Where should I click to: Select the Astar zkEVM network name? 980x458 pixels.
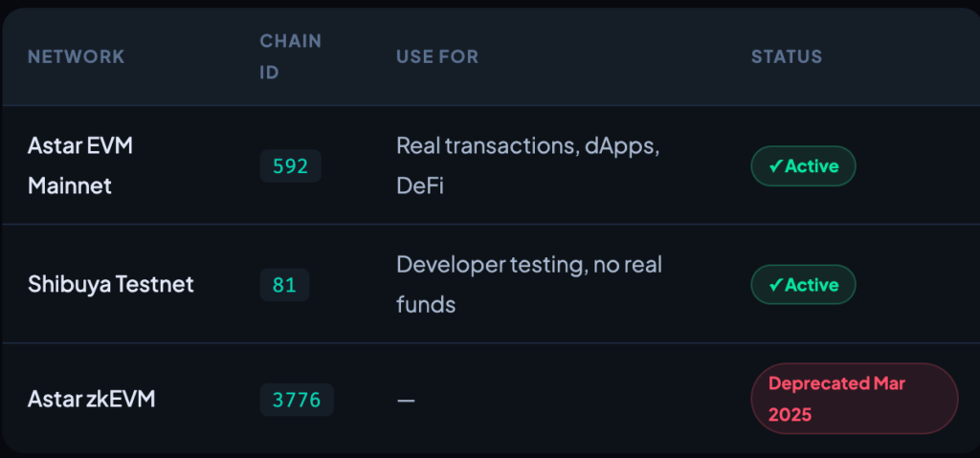point(92,399)
